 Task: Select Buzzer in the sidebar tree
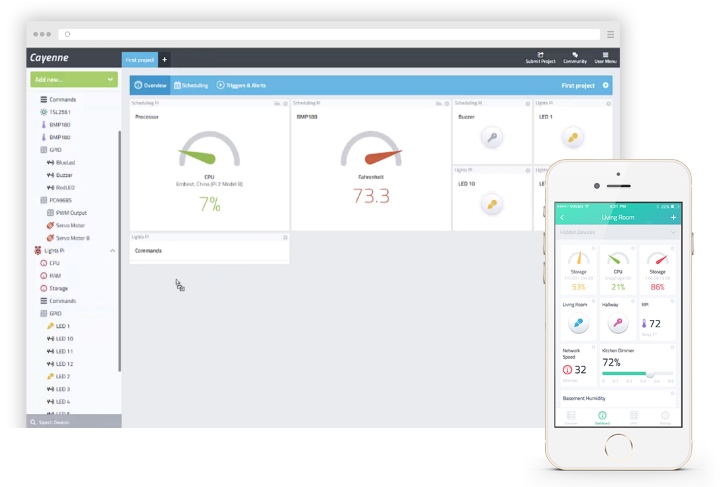pyautogui.click(x=60, y=175)
